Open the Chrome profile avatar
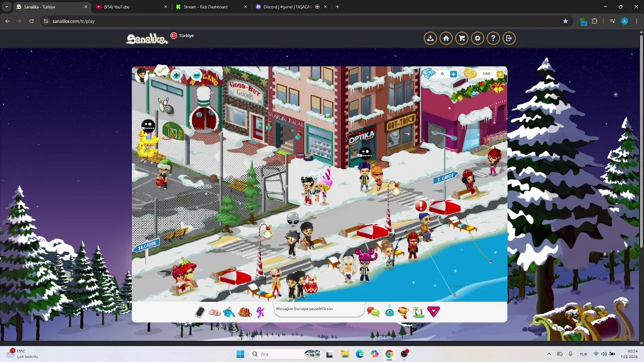Viewport: 644px width, 362px height. pos(624,21)
